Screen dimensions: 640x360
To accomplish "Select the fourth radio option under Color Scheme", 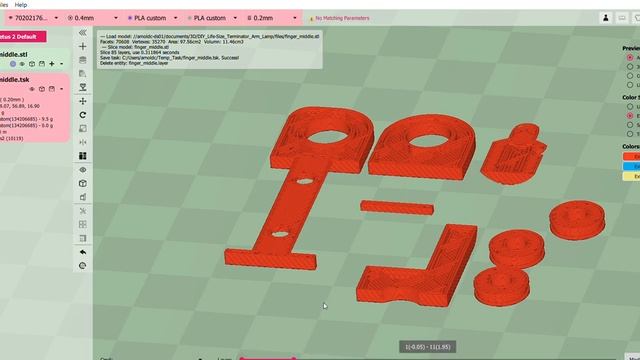I will click(x=630, y=134).
